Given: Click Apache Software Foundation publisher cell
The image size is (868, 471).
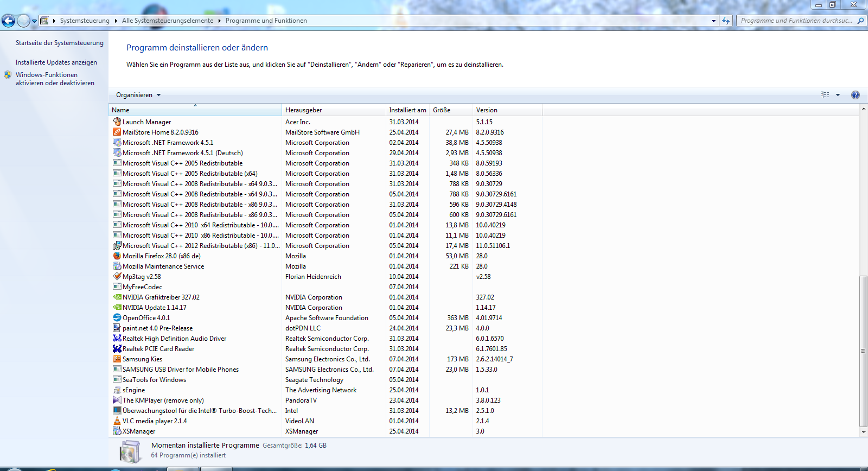Looking at the screenshot, I should pos(327,317).
